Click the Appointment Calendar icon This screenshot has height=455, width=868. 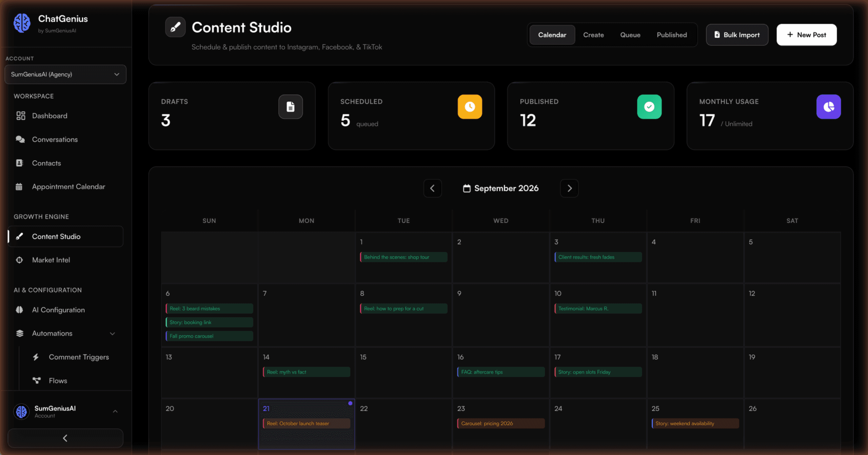pyautogui.click(x=19, y=187)
